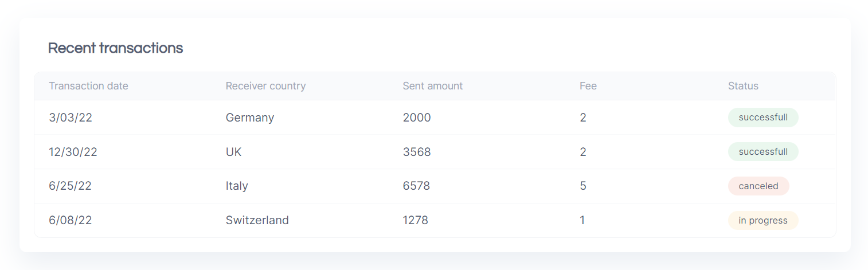This screenshot has width=868, height=270.
Task: Select the 6/08/22 transaction date
Action: pyautogui.click(x=70, y=221)
